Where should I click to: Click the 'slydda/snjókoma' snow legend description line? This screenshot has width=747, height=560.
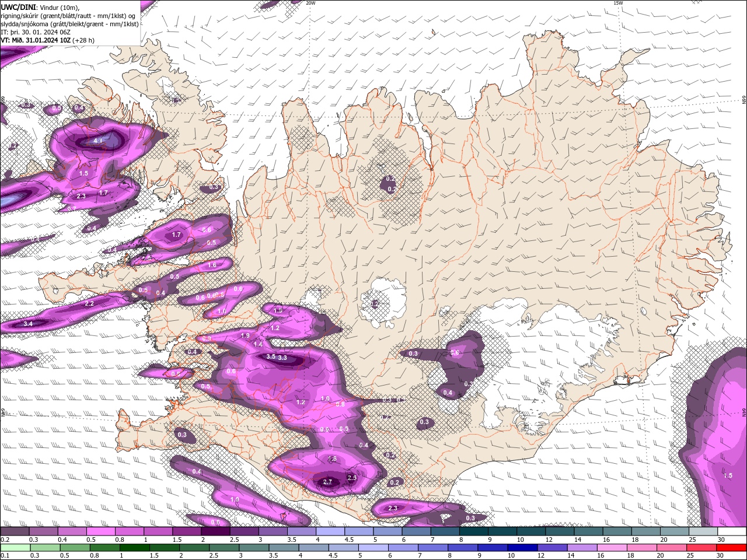(x=69, y=24)
